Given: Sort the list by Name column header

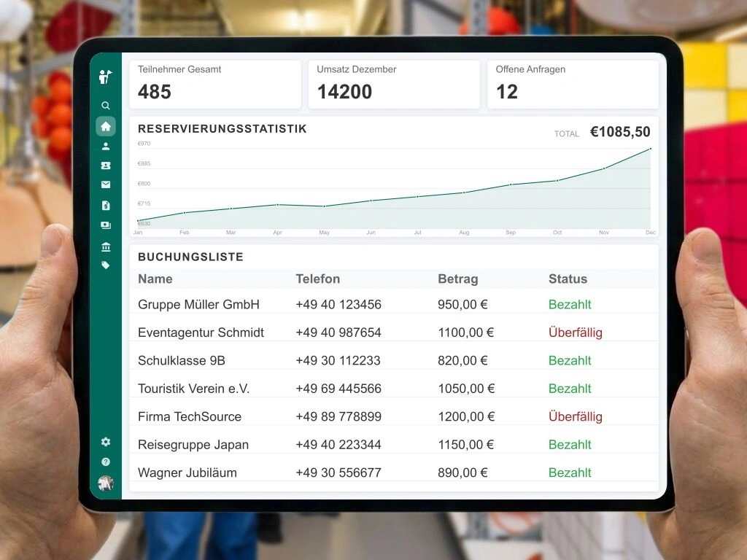Looking at the screenshot, I should tap(155, 279).
